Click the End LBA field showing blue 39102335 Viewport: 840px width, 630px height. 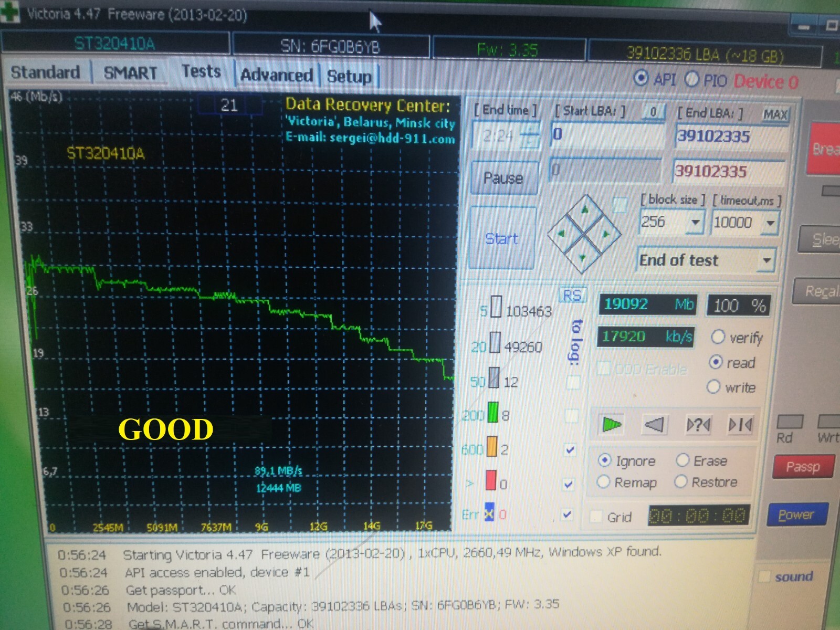pos(731,137)
